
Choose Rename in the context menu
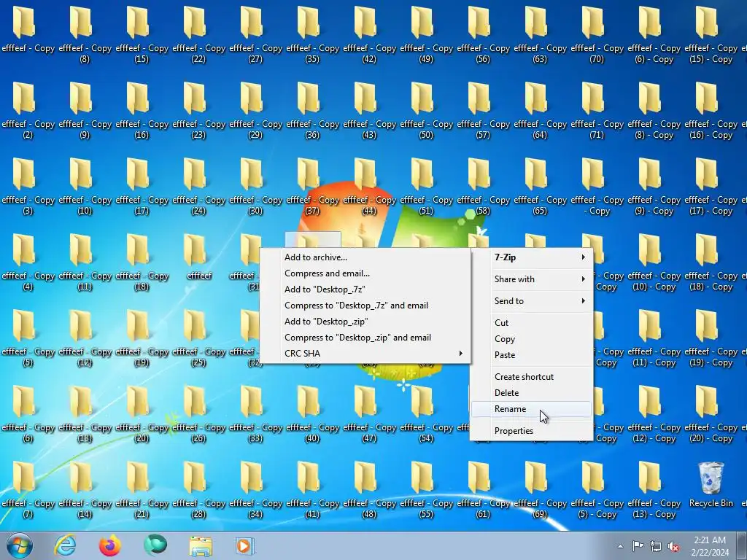click(532, 409)
